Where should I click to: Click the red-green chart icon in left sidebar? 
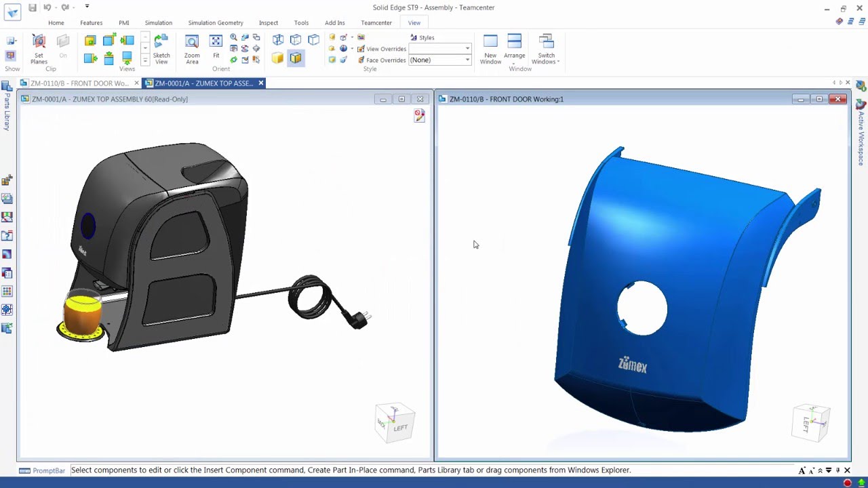(x=7, y=217)
